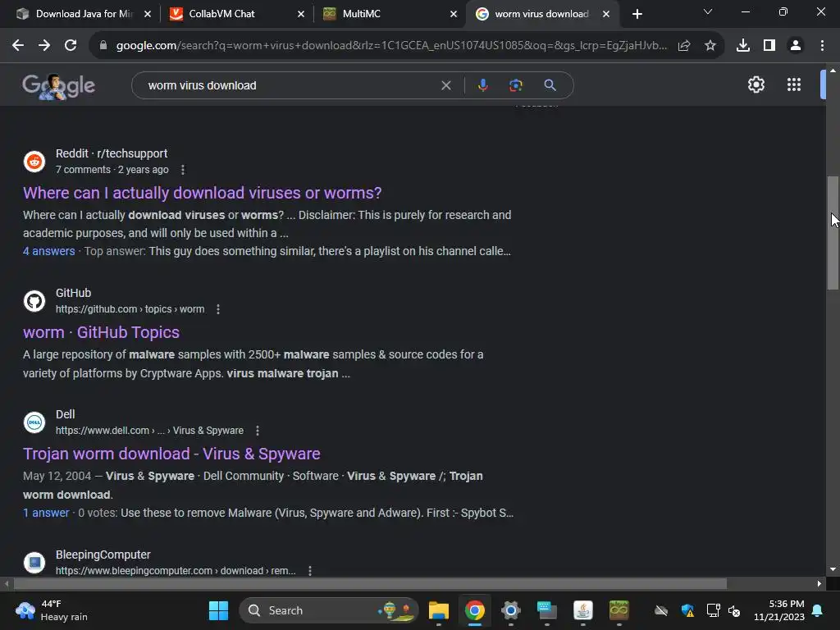Open 'Trojan worm download - Virus & Spyware' link
840x630 pixels.
point(171,454)
